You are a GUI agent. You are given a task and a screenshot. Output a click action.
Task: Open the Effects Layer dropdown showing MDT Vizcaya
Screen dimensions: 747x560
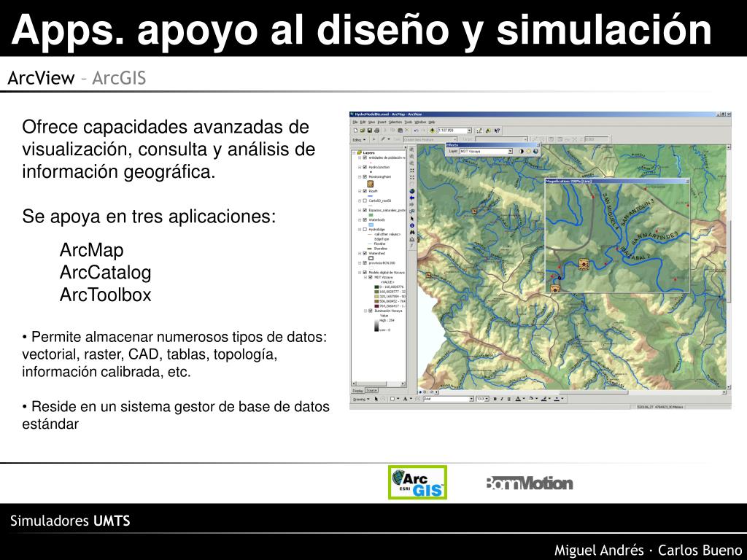point(510,152)
